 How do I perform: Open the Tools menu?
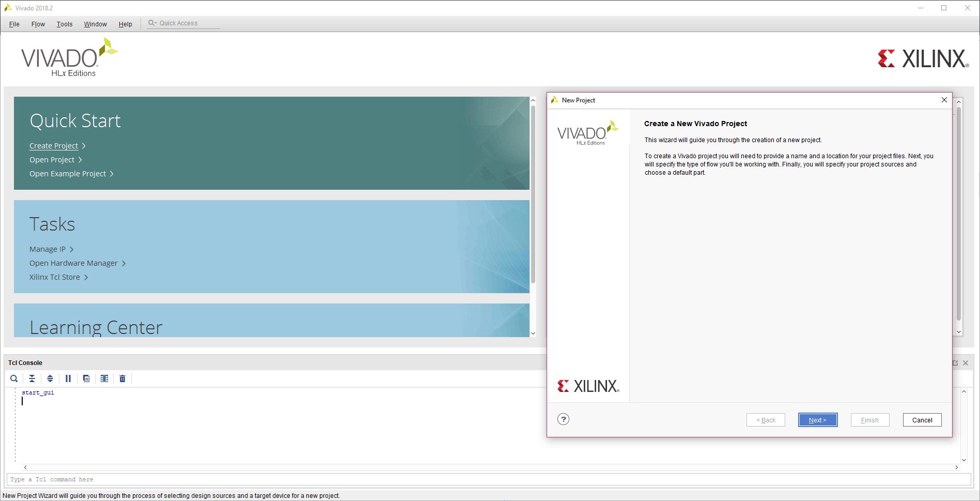(x=65, y=24)
